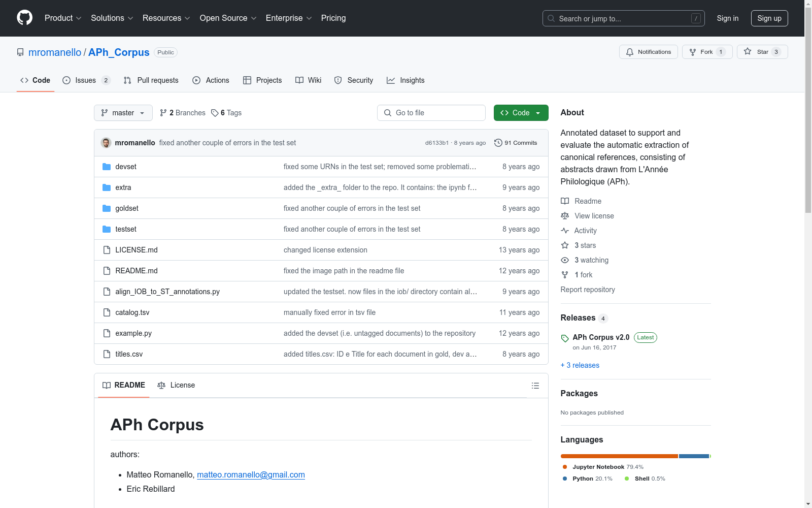Open the README.md file

pos(137,271)
